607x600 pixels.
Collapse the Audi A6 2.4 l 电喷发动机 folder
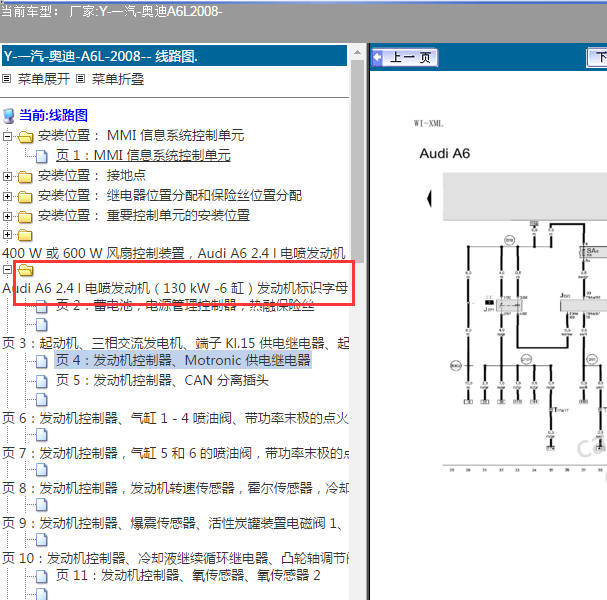click(7, 269)
